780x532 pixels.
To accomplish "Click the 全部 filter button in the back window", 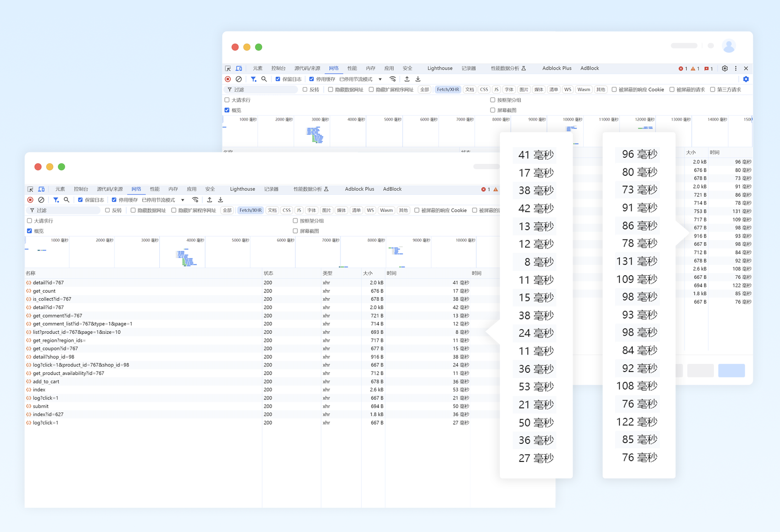I will (424, 90).
